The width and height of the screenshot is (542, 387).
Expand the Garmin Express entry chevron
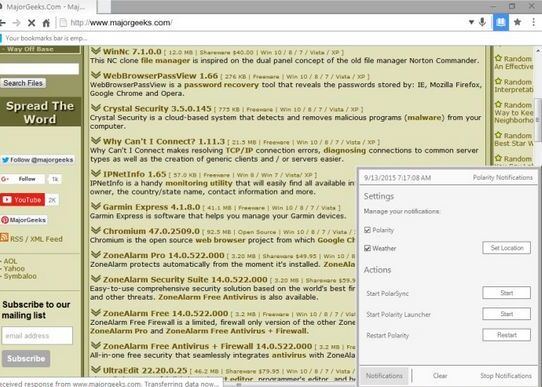point(96,206)
